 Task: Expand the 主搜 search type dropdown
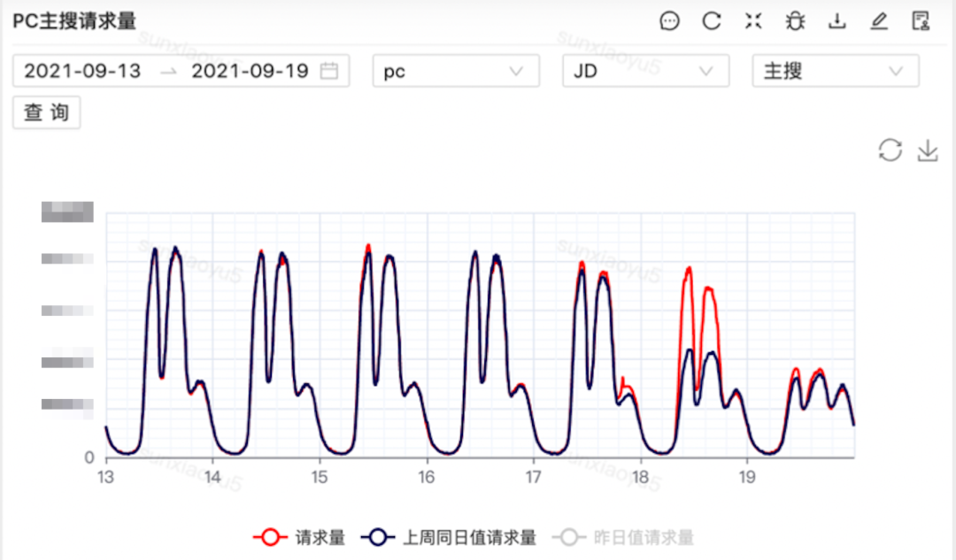pyautogui.click(x=836, y=71)
